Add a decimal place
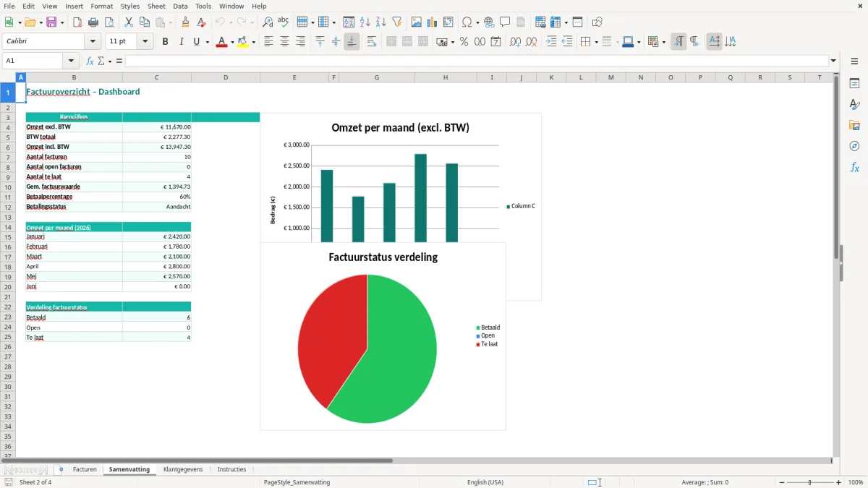868x488 pixels. click(516, 42)
